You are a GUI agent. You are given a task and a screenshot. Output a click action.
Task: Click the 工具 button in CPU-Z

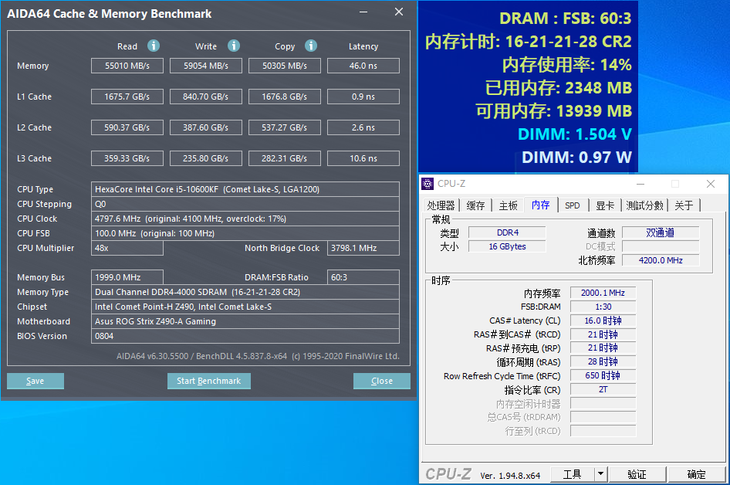coord(572,474)
